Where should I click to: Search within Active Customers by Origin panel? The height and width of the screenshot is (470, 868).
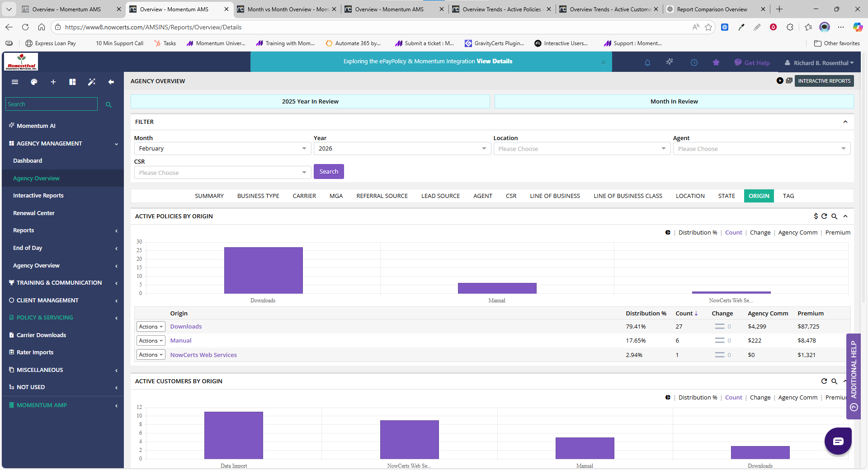click(834, 381)
